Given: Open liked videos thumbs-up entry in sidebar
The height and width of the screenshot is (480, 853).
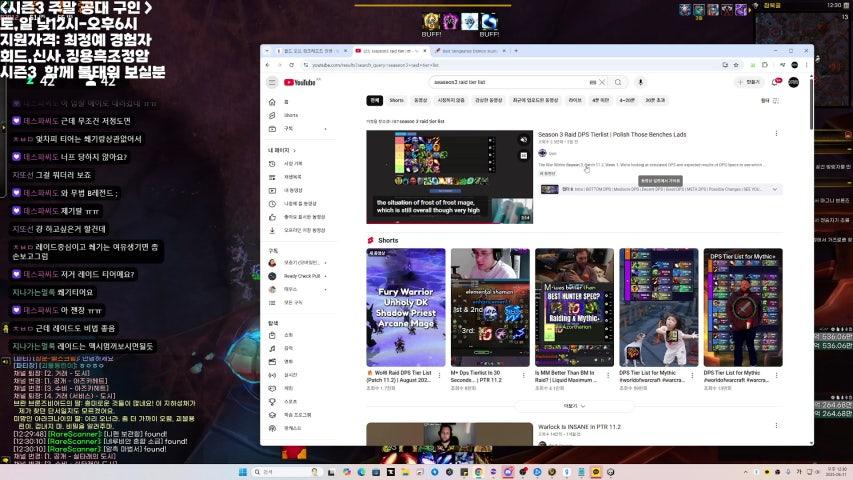Looking at the screenshot, I should tap(299, 217).
